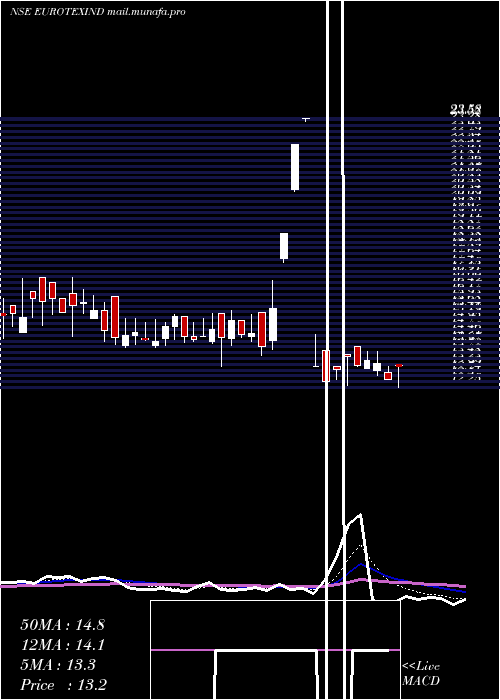
Task: Click the 5MA : 13.3 label
Action: (x=58, y=665)
